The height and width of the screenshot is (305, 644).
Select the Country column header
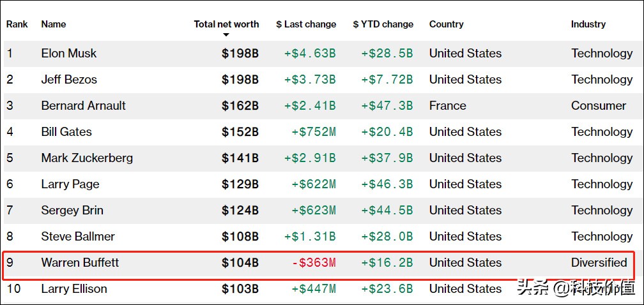[x=446, y=24]
